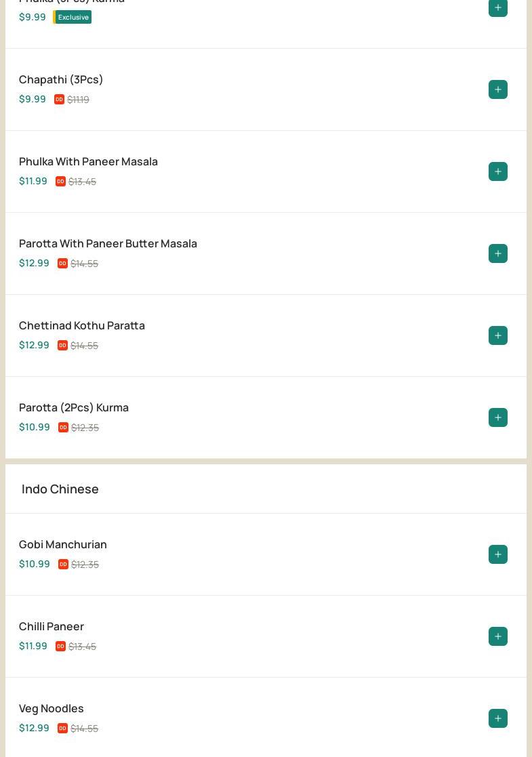Open Chettinad Kothu Paratta item details
The width and height of the screenshot is (532, 757).
point(81,325)
